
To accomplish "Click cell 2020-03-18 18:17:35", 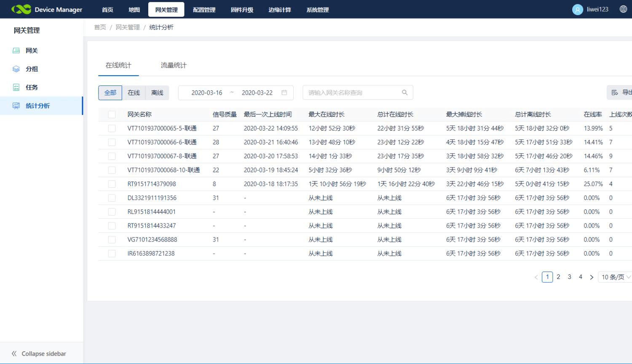I will [x=271, y=184].
